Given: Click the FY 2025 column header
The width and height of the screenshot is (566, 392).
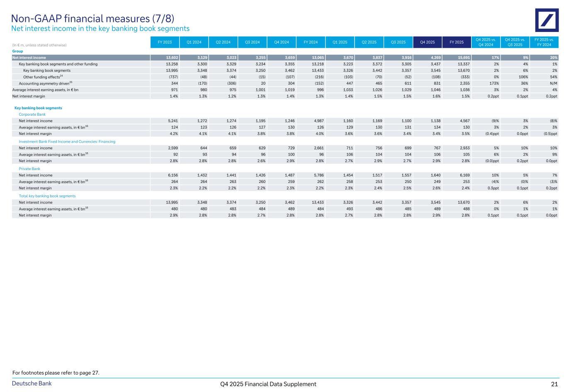Looking at the screenshot, I should coord(457,42).
